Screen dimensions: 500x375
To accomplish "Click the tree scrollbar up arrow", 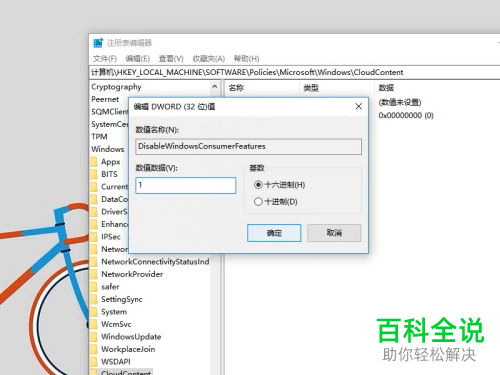I will [x=215, y=87].
